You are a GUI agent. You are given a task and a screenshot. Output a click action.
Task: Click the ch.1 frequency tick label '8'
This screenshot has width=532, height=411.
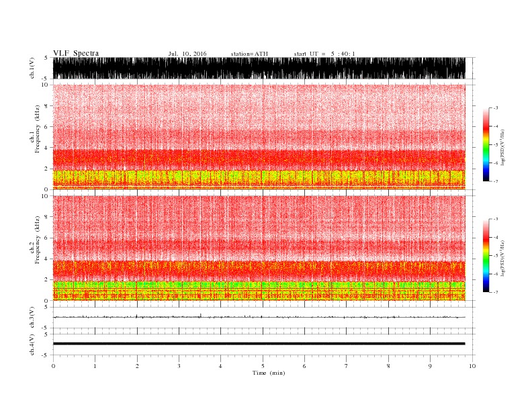(x=47, y=106)
